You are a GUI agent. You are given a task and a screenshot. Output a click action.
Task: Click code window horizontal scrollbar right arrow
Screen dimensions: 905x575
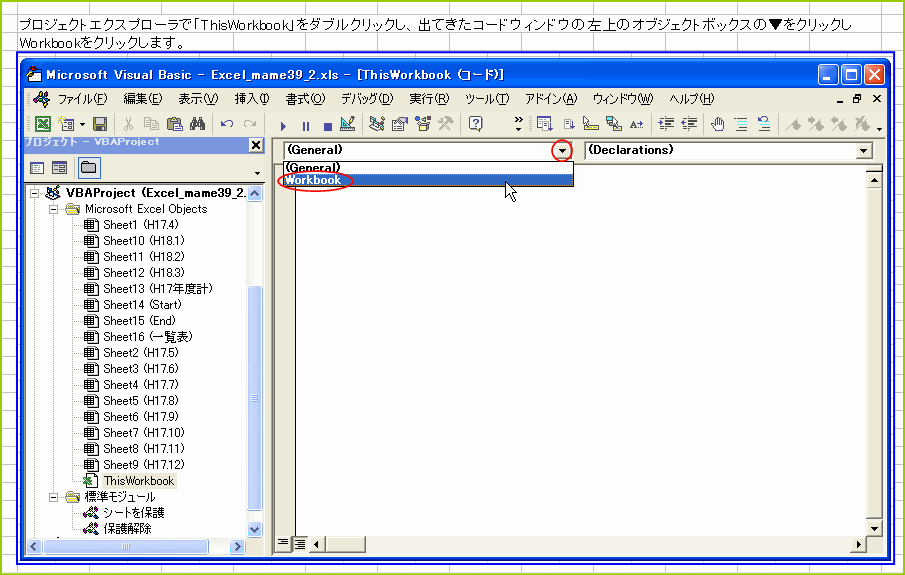tap(859, 544)
